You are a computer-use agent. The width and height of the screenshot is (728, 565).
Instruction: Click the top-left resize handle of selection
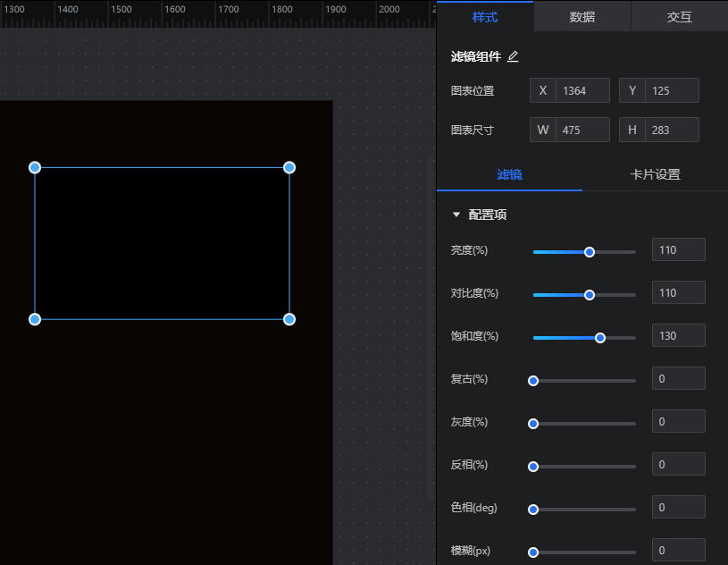pyautogui.click(x=35, y=167)
